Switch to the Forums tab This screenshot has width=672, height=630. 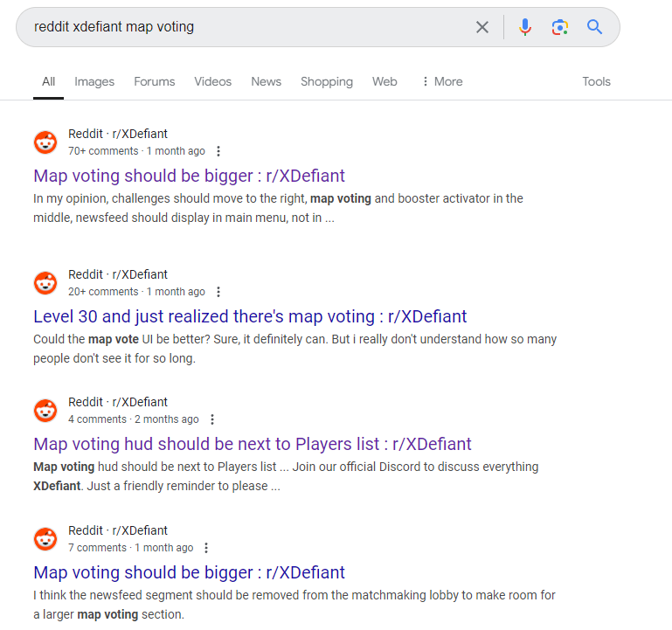155,81
